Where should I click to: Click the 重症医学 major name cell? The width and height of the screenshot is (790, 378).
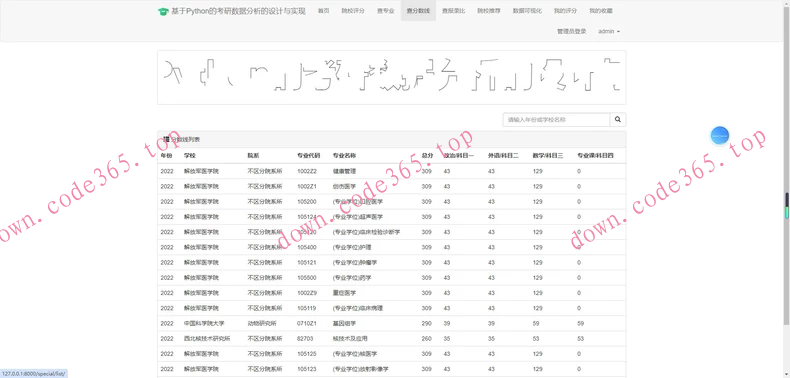coord(344,293)
